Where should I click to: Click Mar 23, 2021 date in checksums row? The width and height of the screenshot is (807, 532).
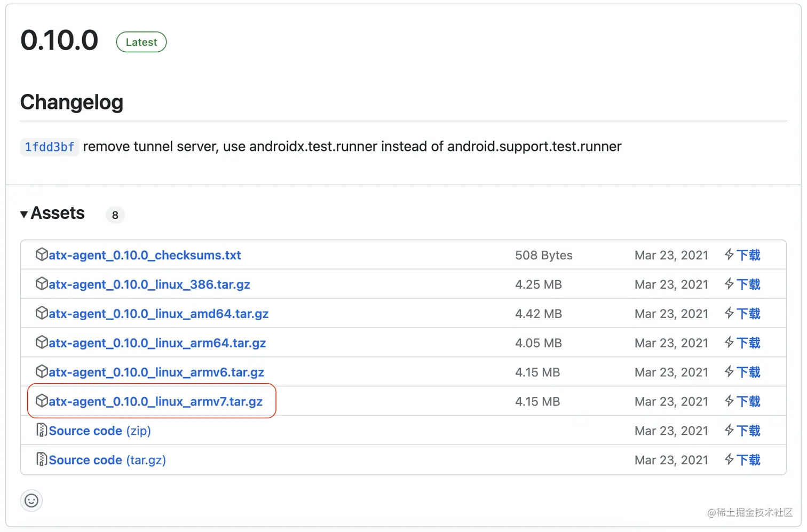tap(671, 255)
